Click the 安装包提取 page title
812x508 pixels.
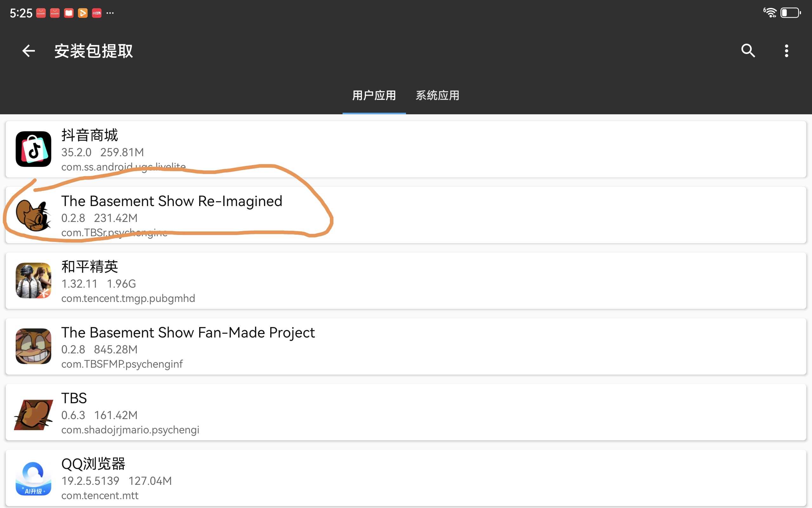(94, 51)
